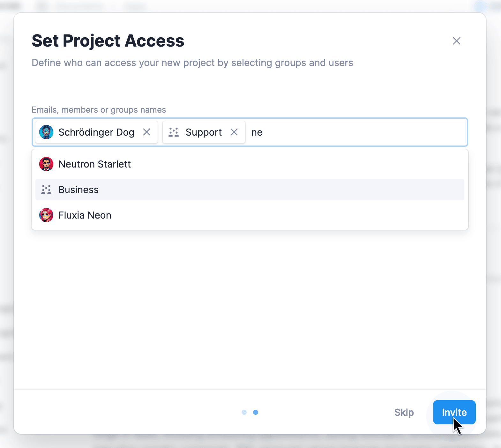The height and width of the screenshot is (448, 501).
Task: Click the second pagination dot
Action: coord(256,412)
